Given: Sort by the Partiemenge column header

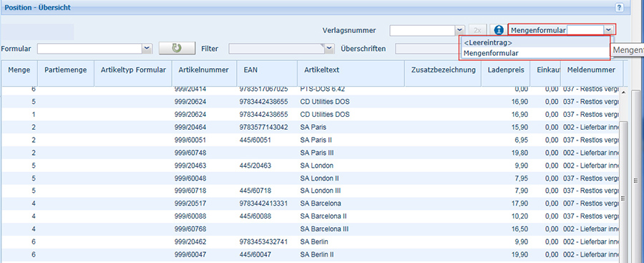Looking at the screenshot, I should tap(66, 74).
